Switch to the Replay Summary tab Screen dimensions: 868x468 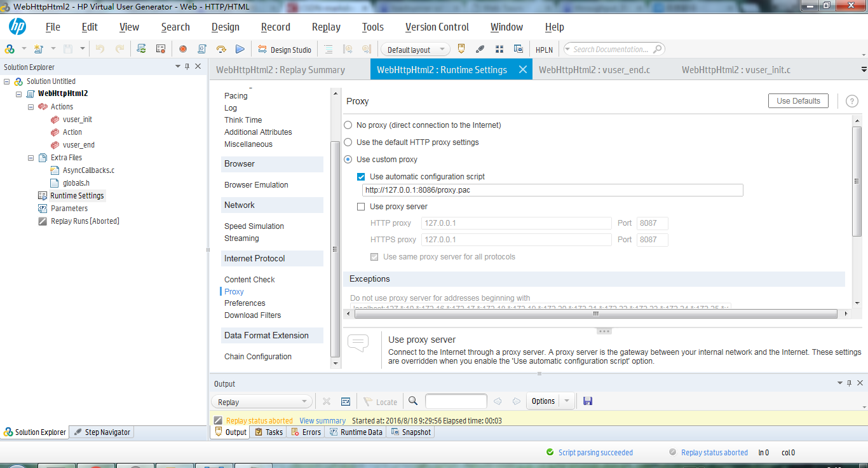[280, 70]
